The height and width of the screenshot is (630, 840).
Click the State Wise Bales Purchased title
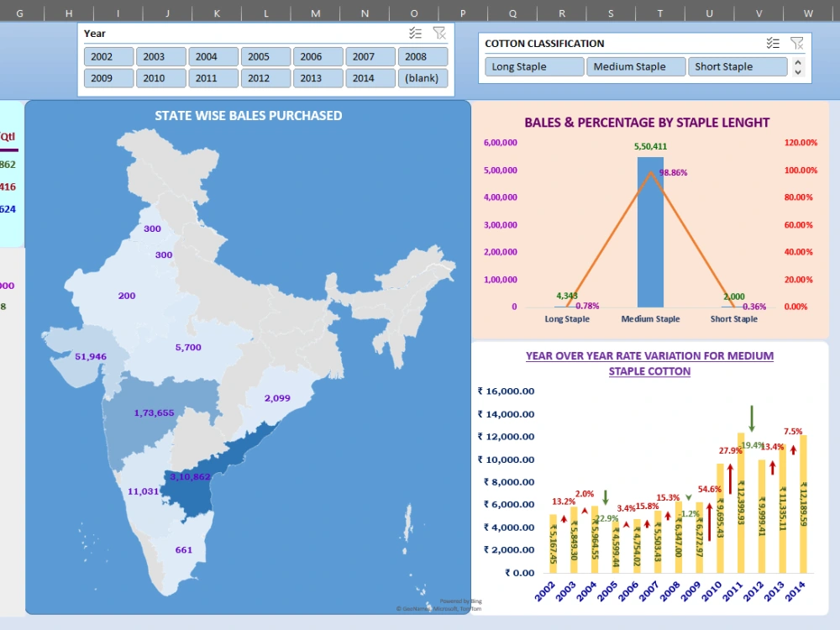coord(249,116)
